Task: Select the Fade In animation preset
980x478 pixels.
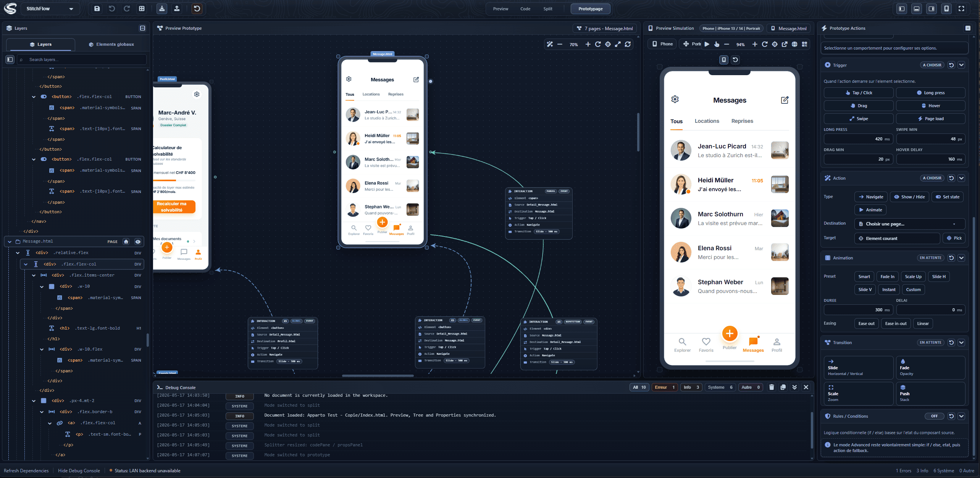Action: [887, 277]
